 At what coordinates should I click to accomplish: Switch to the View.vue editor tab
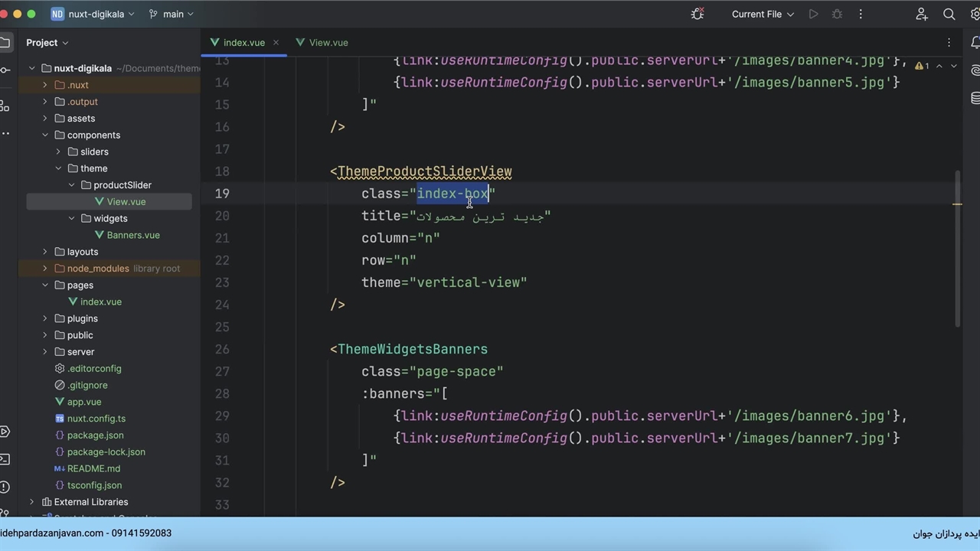point(328,43)
